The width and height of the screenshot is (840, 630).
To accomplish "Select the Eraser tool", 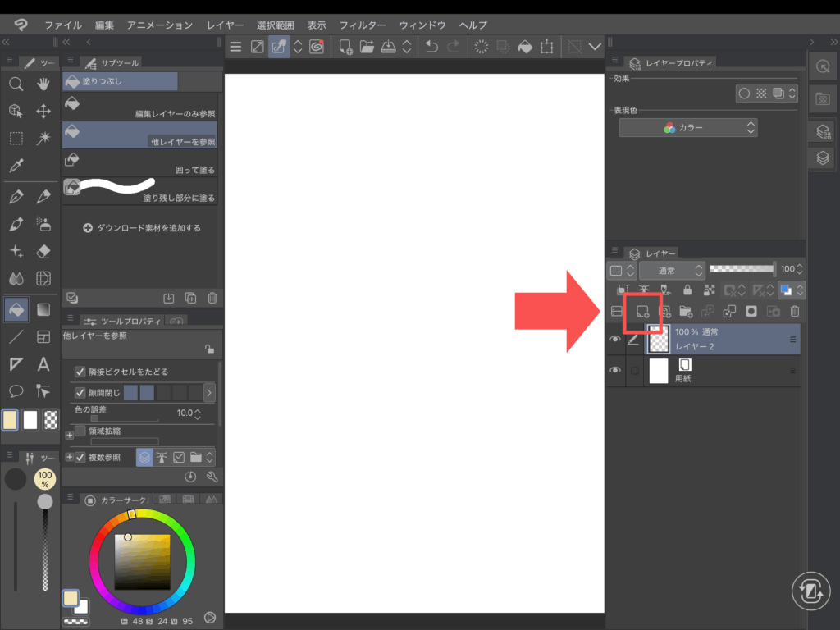I will [43, 251].
